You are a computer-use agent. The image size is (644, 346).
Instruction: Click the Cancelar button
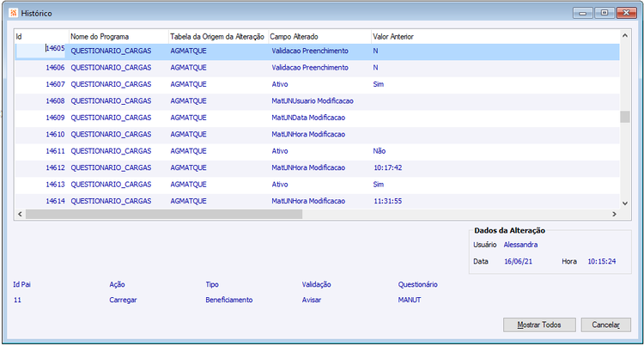pyautogui.click(x=606, y=325)
